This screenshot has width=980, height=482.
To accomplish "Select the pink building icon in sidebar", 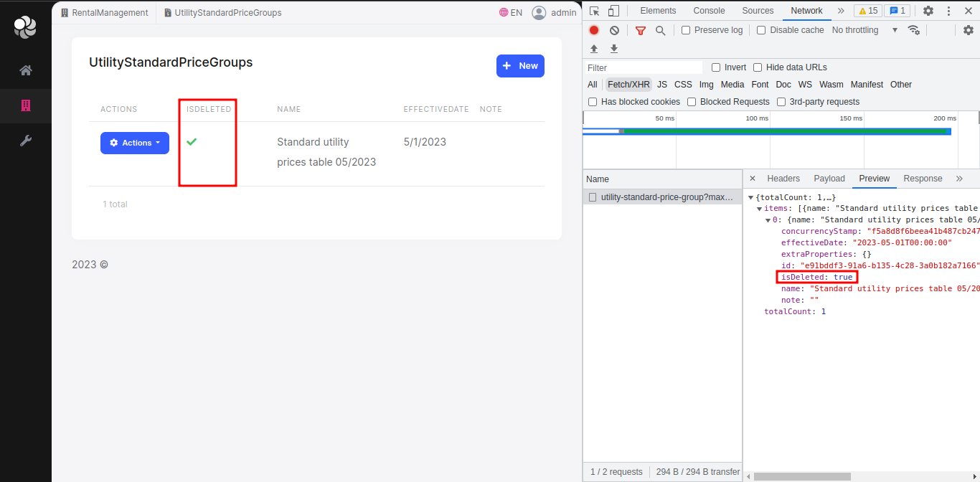I will tap(25, 105).
